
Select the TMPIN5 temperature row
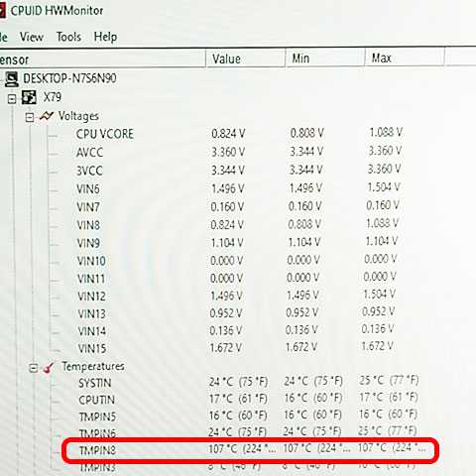pyautogui.click(x=248, y=416)
